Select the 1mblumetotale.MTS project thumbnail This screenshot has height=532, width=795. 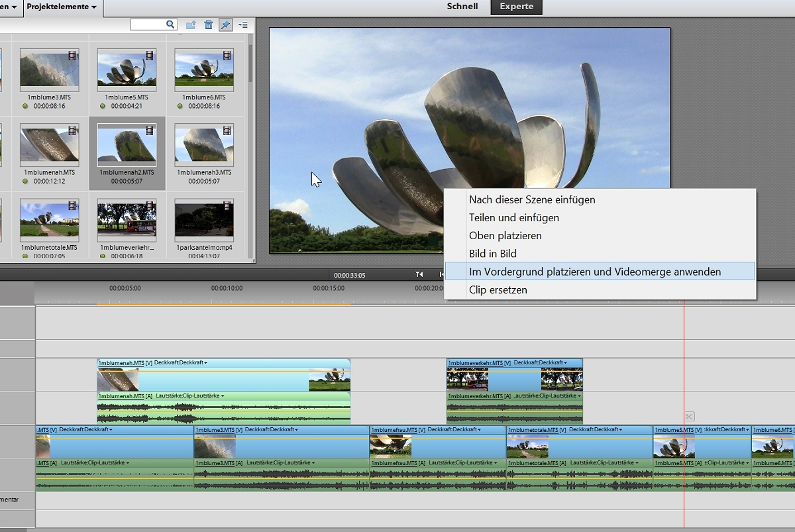(49, 220)
